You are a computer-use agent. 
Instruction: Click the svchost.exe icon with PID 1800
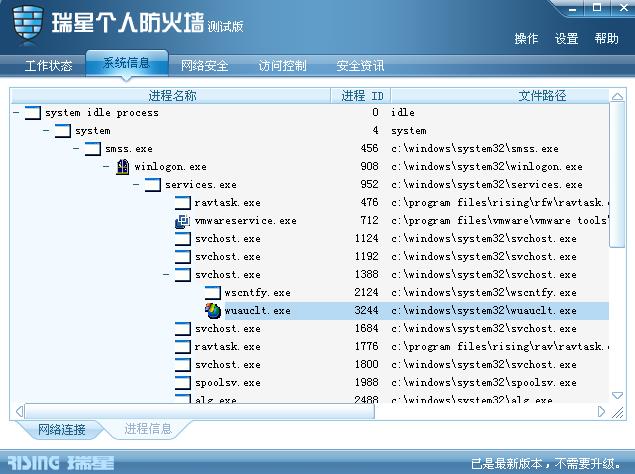tap(183, 365)
